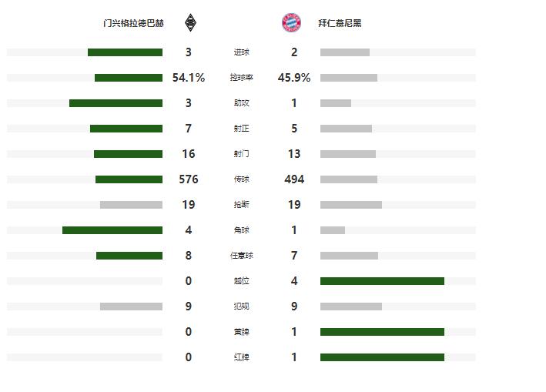Image resolution: width=546 pixels, height=392 pixels.
Task: Click the Mönchengladbach club crest icon
Action: pos(190,23)
